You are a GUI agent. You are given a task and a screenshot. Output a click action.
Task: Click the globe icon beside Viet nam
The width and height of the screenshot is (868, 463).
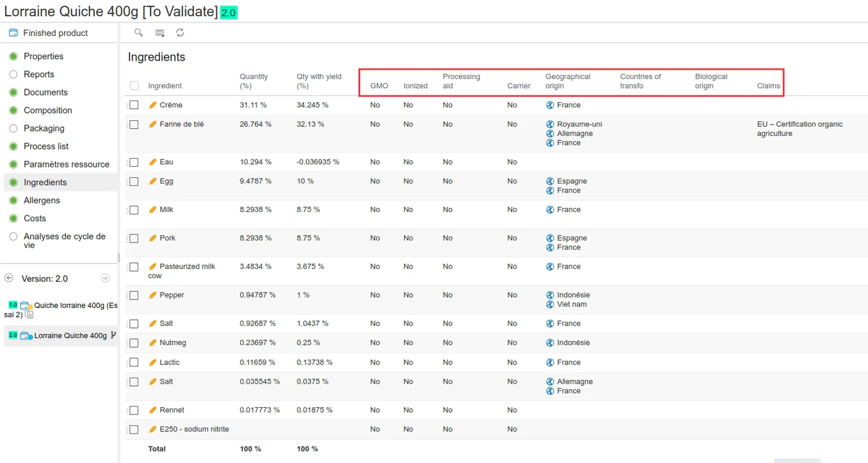click(x=550, y=304)
